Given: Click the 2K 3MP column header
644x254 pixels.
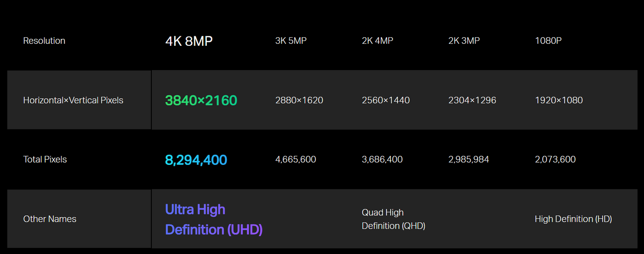Looking at the screenshot, I should click(x=464, y=41).
